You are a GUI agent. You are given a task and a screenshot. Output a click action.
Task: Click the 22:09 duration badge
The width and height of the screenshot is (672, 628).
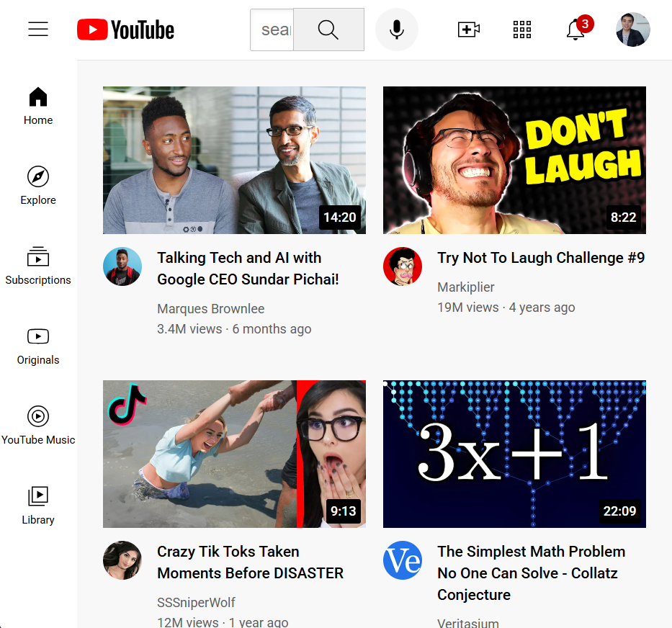pyautogui.click(x=619, y=511)
